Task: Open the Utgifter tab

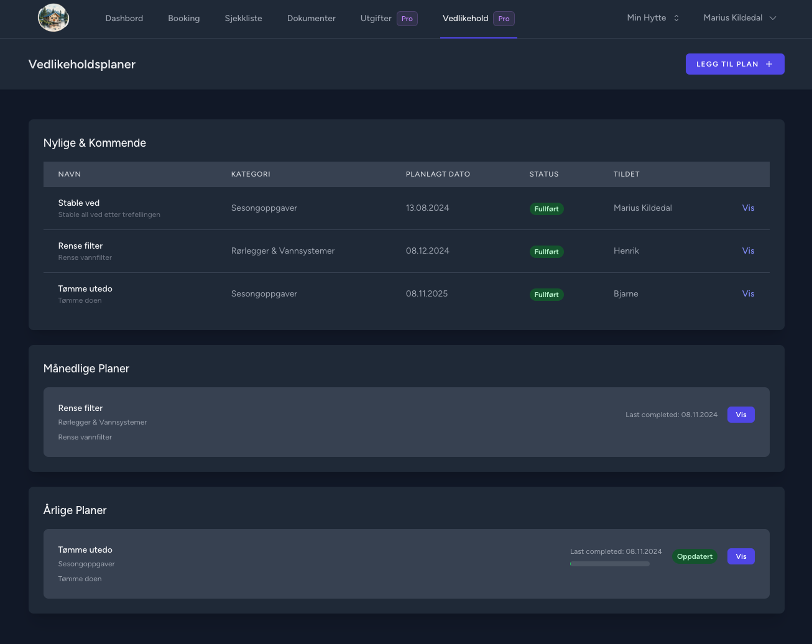Action: click(376, 19)
